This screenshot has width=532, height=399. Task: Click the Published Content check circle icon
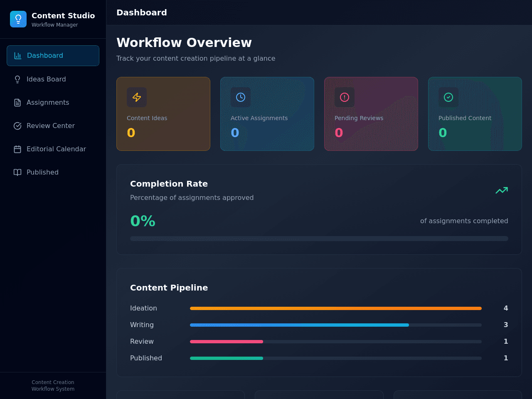pos(448,97)
